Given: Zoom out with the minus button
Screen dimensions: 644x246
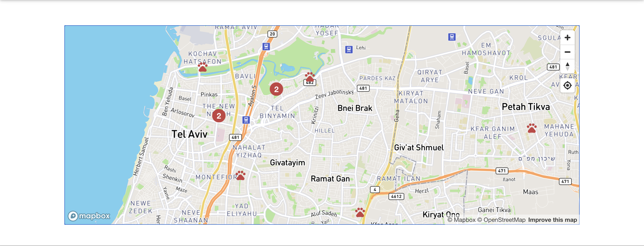Looking at the screenshot, I should pos(567,52).
